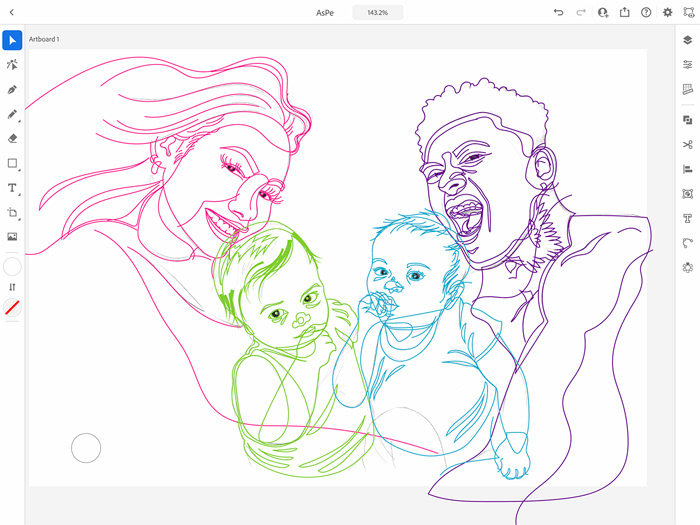Open the Place image tool
This screenshot has width=700, height=525.
coord(12,237)
